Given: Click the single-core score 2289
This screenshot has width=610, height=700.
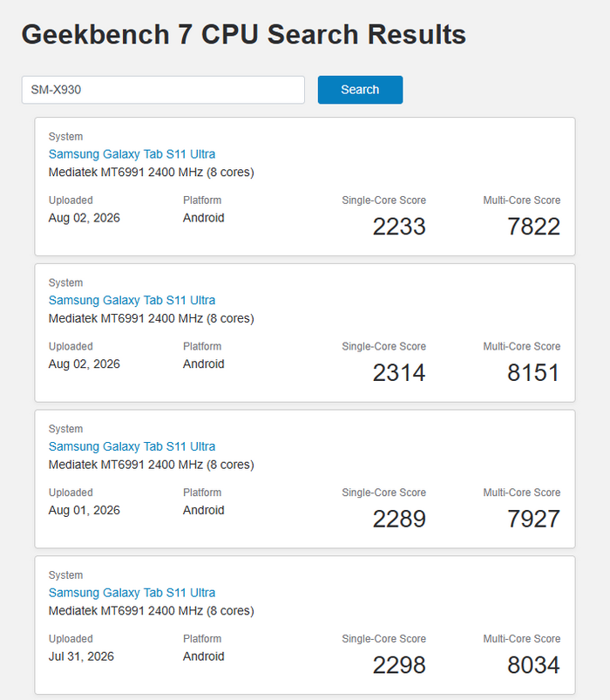Looking at the screenshot, I should click(399, 519).
